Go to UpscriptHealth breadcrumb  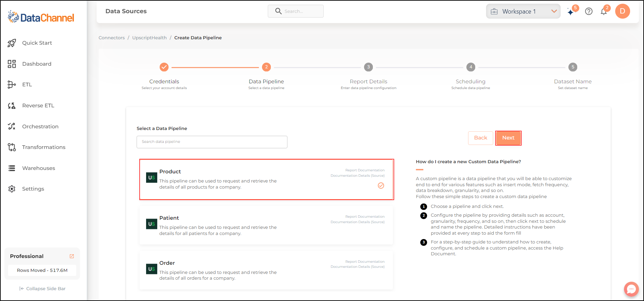149,38
